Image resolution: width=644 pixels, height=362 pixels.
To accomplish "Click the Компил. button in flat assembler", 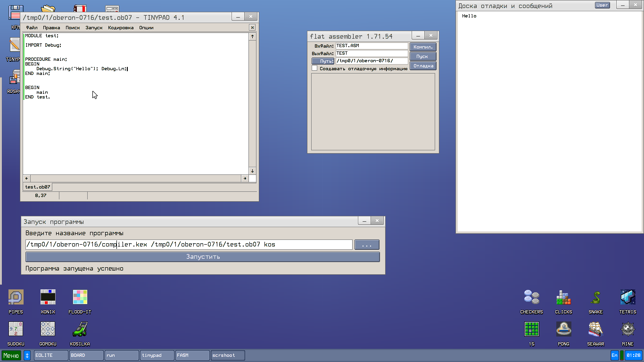I will [423, 47].
